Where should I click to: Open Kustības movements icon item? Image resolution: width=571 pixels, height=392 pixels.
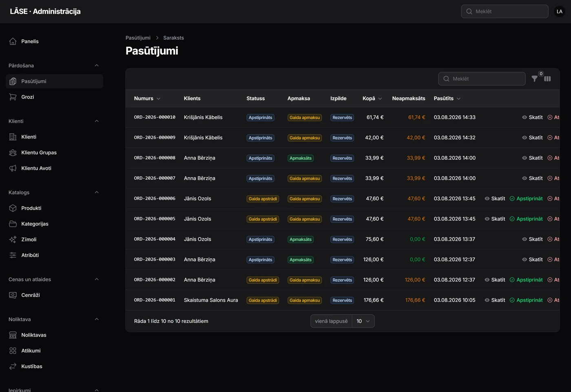coord(13,366)
